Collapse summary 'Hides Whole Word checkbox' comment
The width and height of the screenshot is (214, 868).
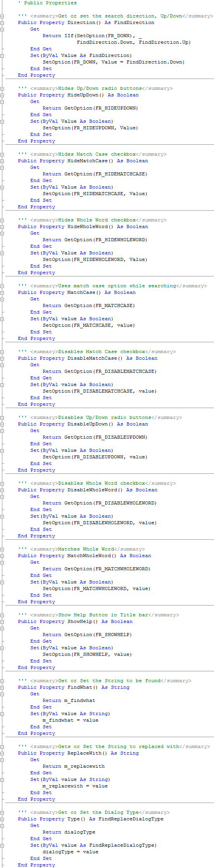2,220
